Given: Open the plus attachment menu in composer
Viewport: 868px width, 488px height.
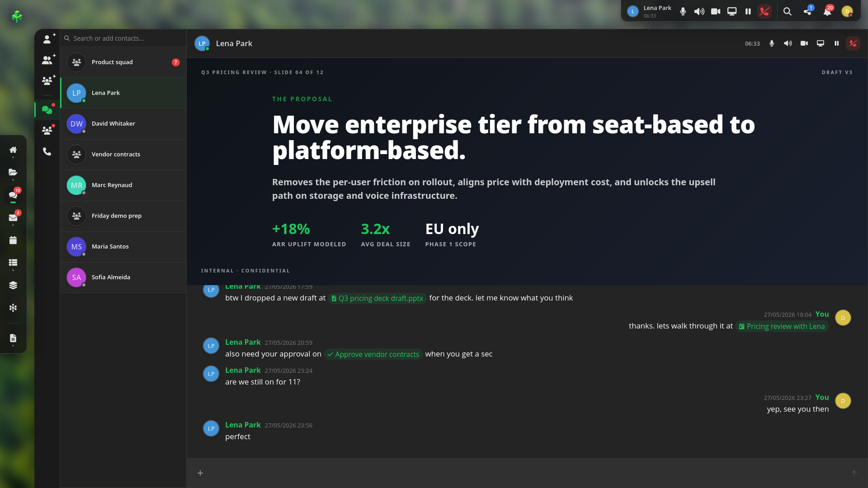Looking at the screenshot, I should pos(200,473).
